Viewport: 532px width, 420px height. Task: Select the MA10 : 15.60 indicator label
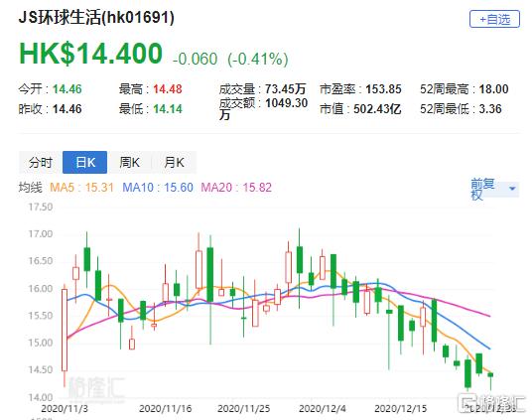tap(158, 188)
